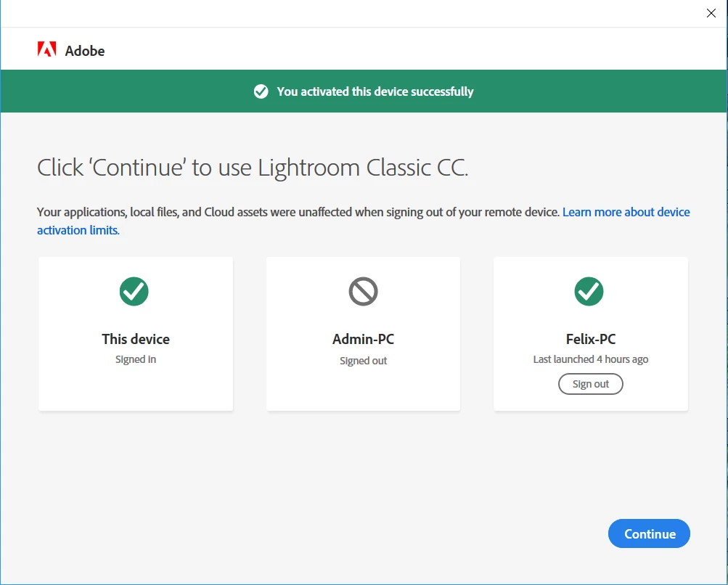728x585 pixels.
Task: Click the green checkmark above This device
Action: pos(134,291)
